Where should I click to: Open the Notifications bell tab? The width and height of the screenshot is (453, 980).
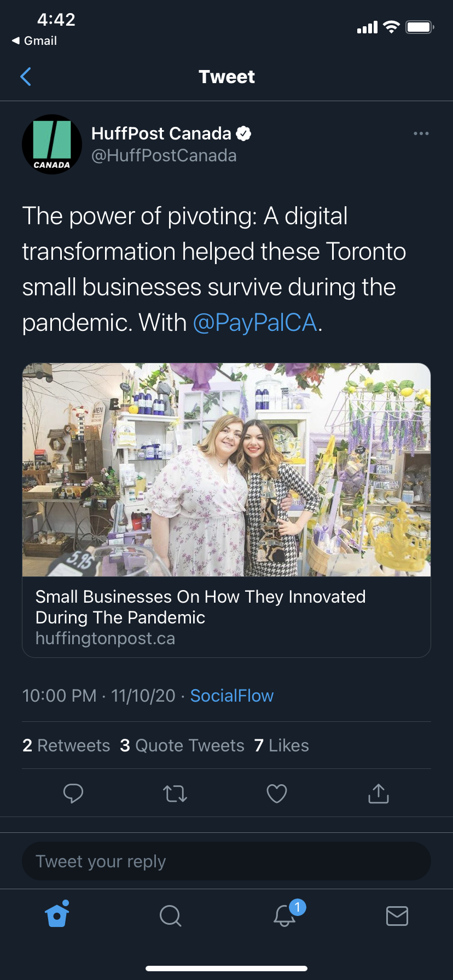tap(284, 915)
